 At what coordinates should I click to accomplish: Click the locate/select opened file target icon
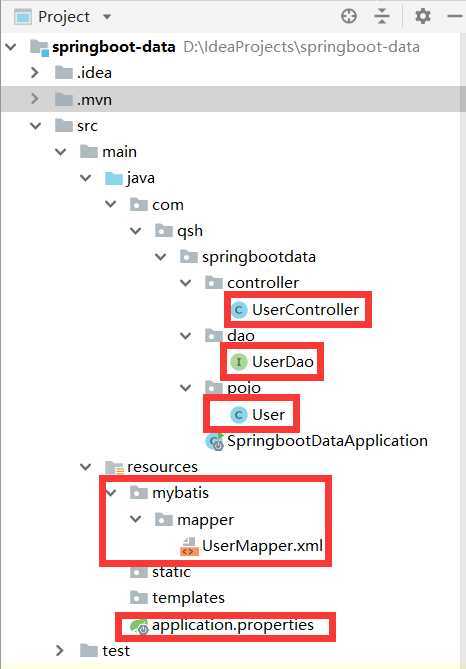pos(349,16)
